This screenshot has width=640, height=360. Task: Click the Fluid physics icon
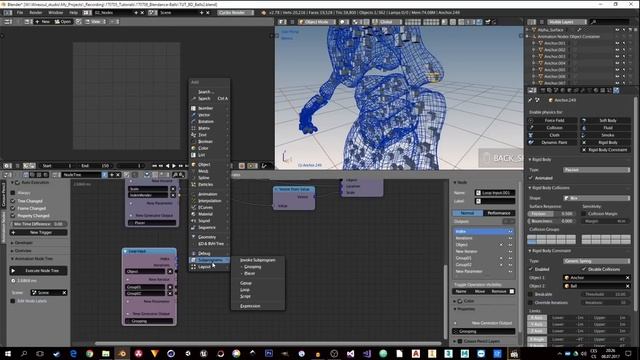[x=584, y=128]
